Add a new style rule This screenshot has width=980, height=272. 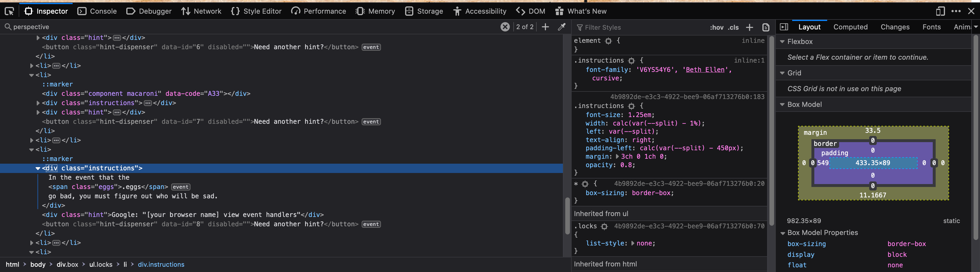click(x=750, y=27)
